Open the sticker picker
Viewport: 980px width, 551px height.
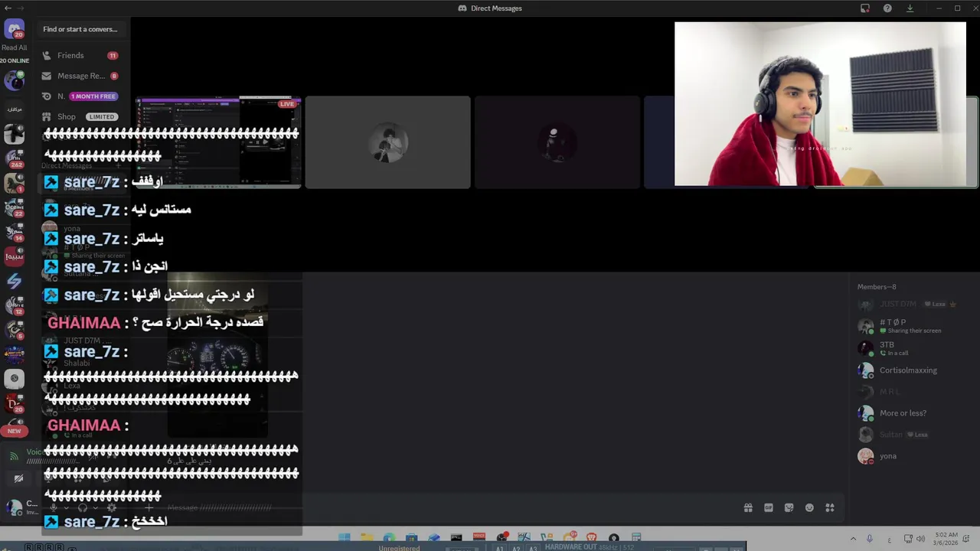(x=789, y=507)
